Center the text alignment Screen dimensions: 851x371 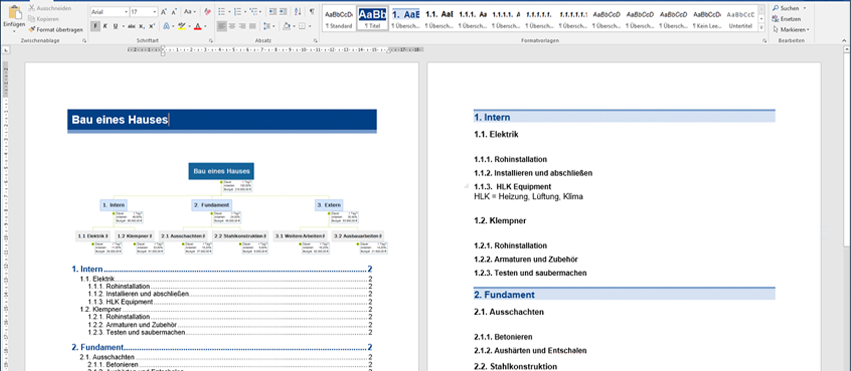(x=232, y=26)
